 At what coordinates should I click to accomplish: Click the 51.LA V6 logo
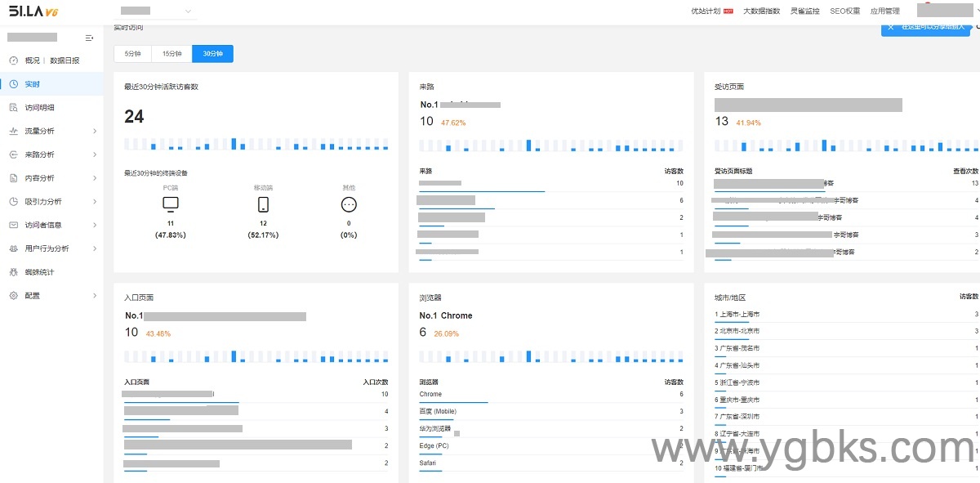click(33, 11)
